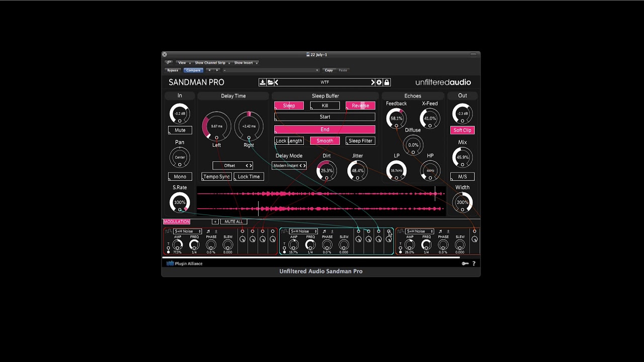Open S+H Noise dropdown on red modulator
Viewport: 644px width, 362px height.
pyautogui.click(x=188, y=231)
